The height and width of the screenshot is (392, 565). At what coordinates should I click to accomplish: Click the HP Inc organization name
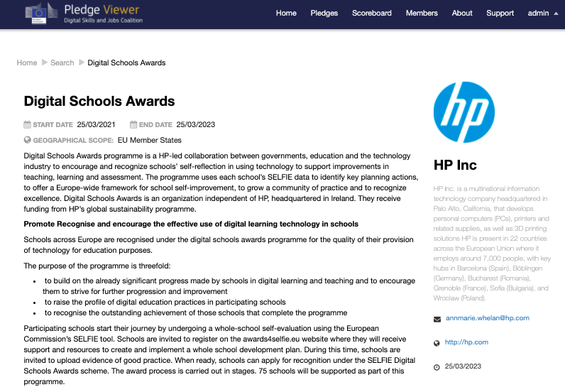click(455, 165)
